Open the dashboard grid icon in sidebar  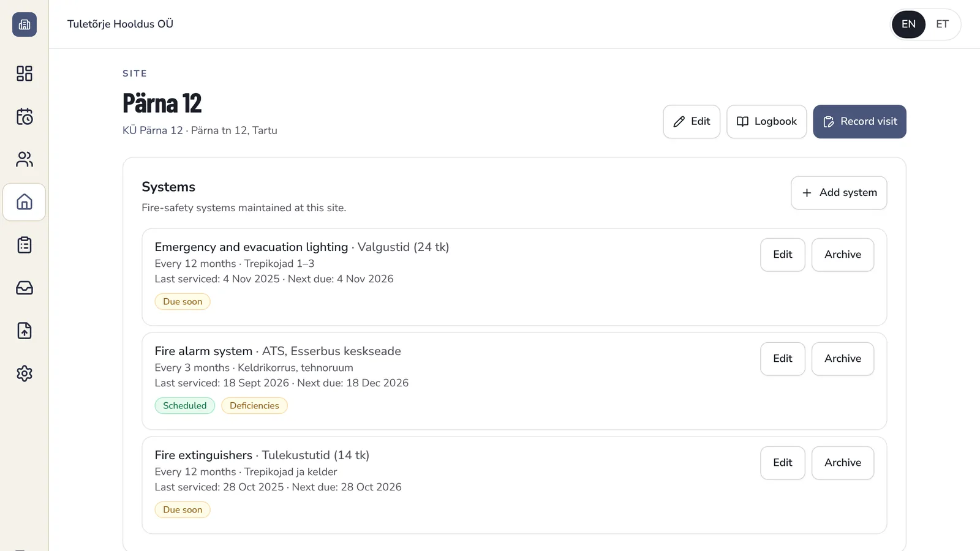point(24,73)
